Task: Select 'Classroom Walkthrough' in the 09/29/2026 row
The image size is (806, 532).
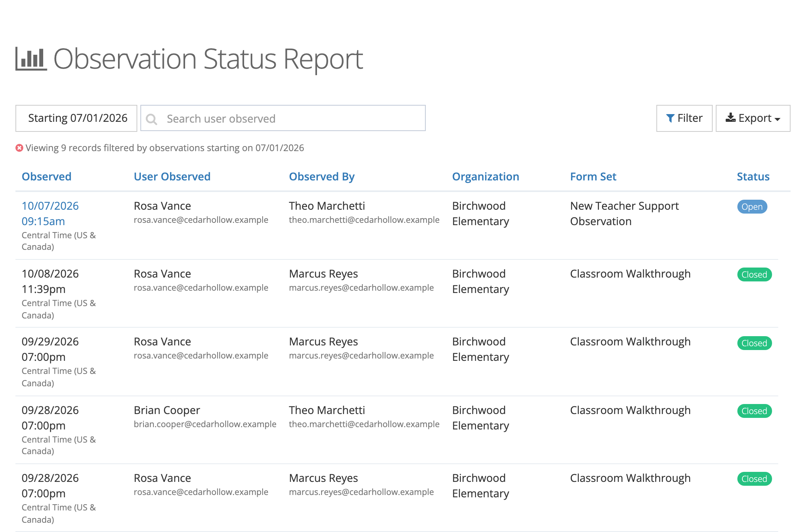Action: (x=630, y=342)
